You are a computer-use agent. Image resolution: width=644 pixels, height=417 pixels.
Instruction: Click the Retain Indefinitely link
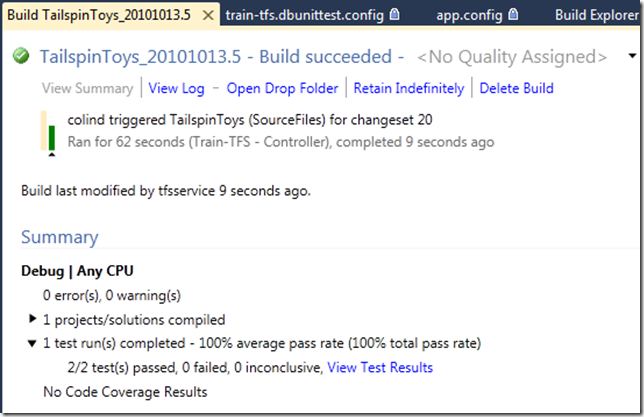(x=409, y=88)
